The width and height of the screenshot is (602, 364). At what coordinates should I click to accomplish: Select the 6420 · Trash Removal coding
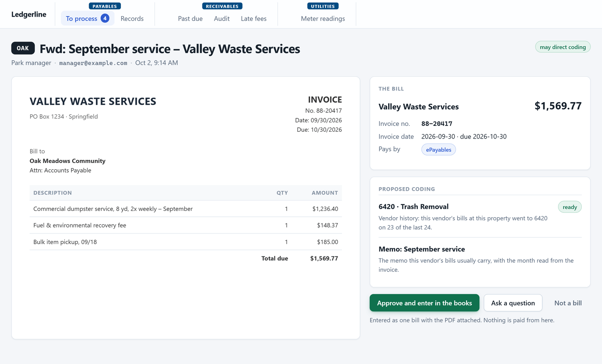tap(413, 207)
